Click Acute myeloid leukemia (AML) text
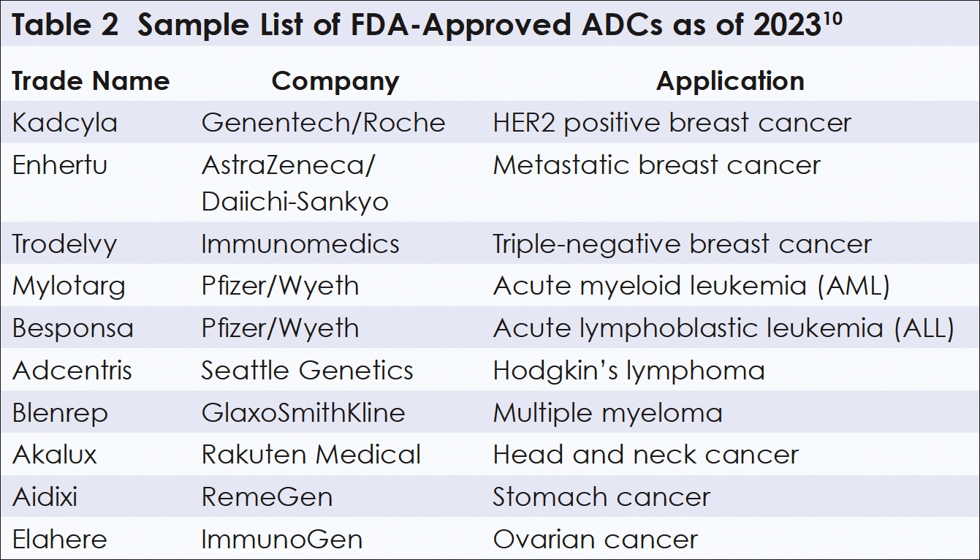Image resolution: width=980 pixels, height=560 pixels. (x=691, y=285)
